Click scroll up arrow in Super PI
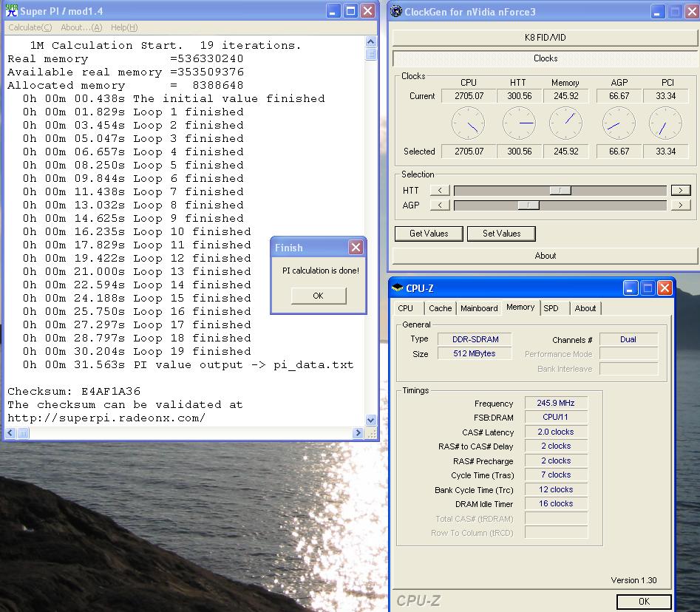 click(370, 42)
